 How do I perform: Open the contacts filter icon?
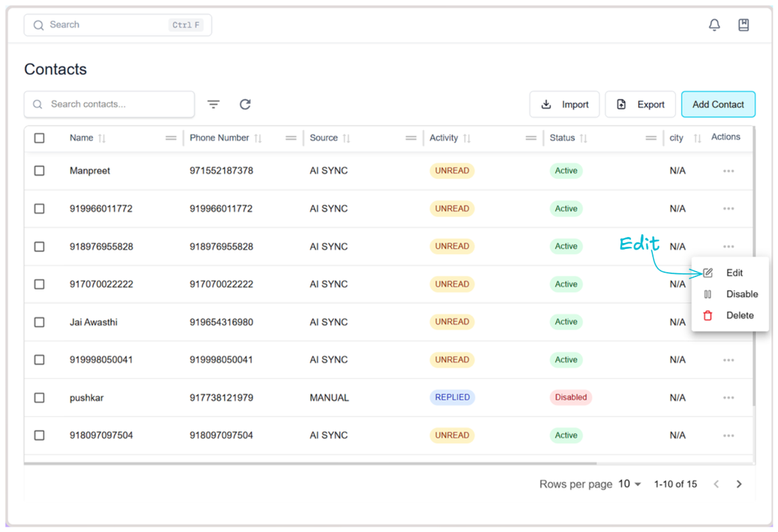click(x=213, y=104)
